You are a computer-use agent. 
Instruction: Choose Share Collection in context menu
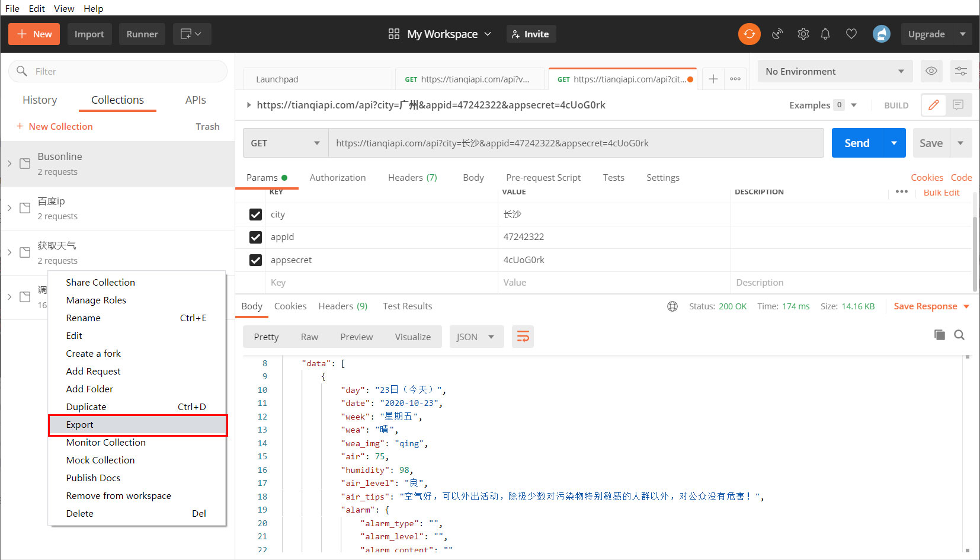[137, 282]
